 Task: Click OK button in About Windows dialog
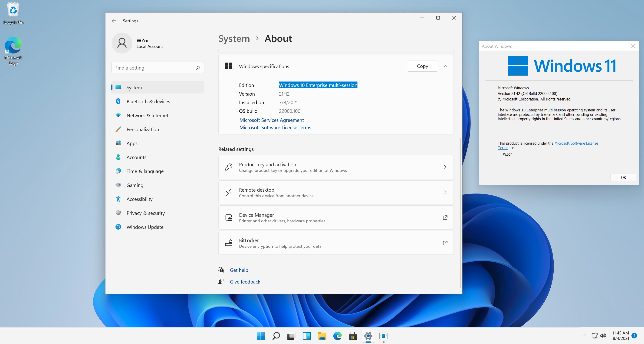tap(622, 177)
